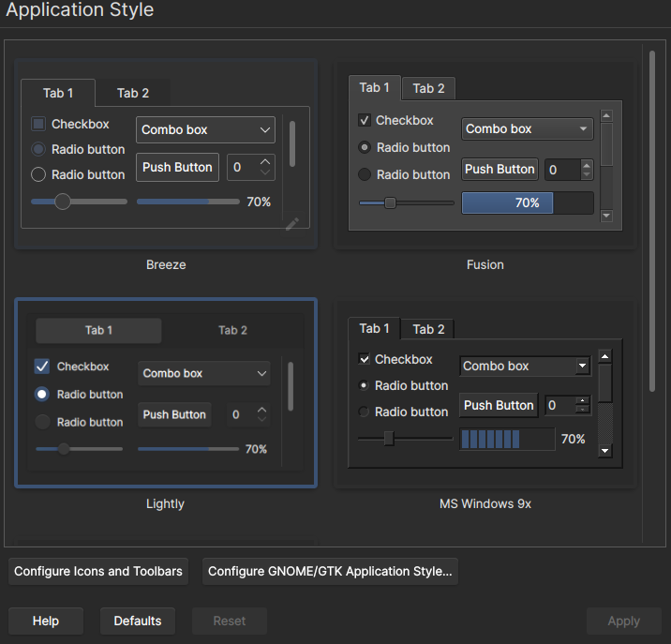Select second Radio button in Breeze preview
Viewport: 671px width, 644px height.
point(38,174)
